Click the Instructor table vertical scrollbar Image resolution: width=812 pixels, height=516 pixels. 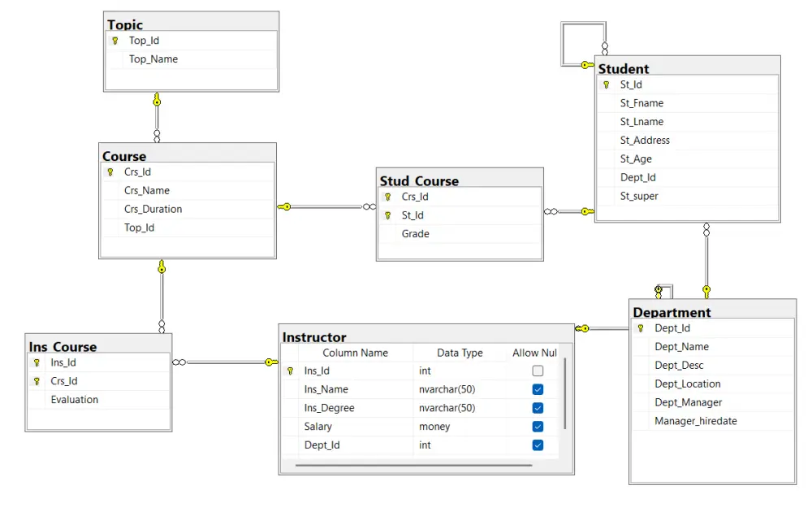point(565,394)
